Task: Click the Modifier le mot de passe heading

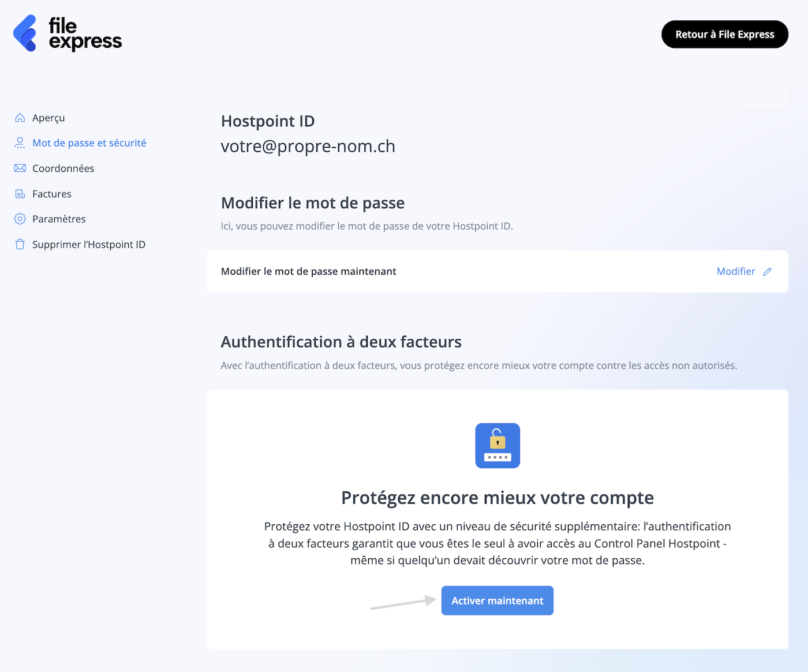Action: click(313, 203)
